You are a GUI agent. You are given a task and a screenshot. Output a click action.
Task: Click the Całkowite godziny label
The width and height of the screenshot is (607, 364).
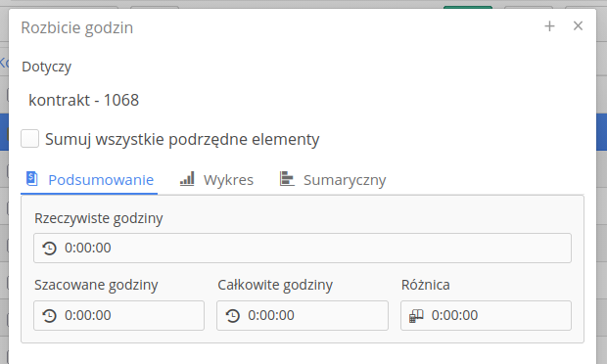(x=275, y=285)
